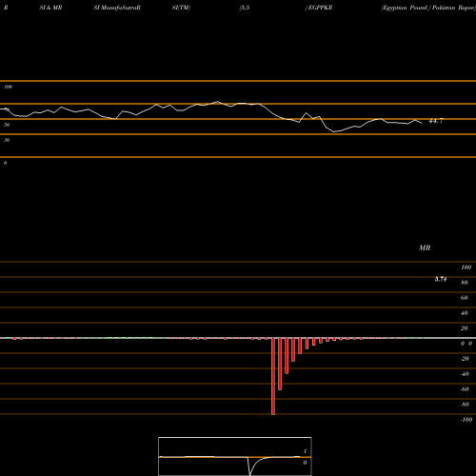Click the RSI axis label 50

7,125
